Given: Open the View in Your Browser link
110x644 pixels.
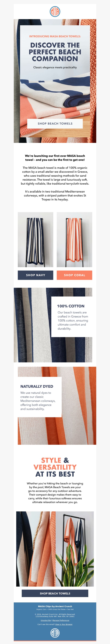Looking at the screenshot, I should point(64,624).
